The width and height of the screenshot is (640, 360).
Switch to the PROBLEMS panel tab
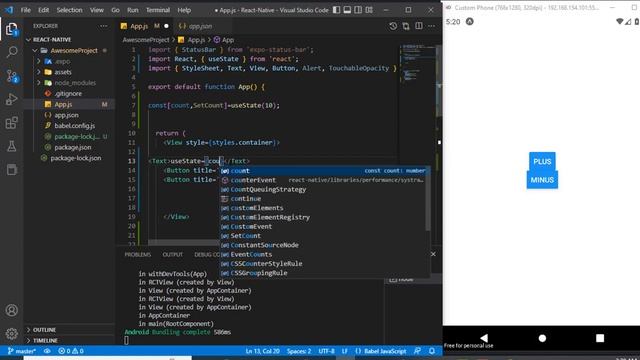(x=138, y=254)
